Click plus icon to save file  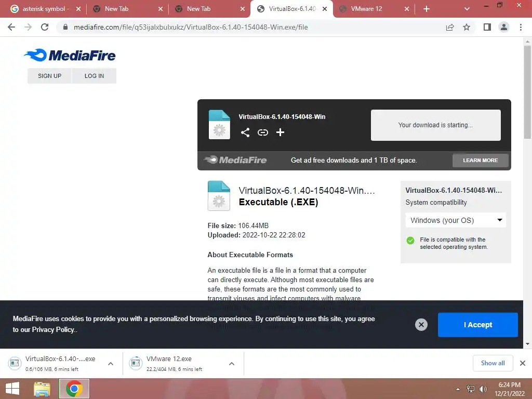click(280, 132)
